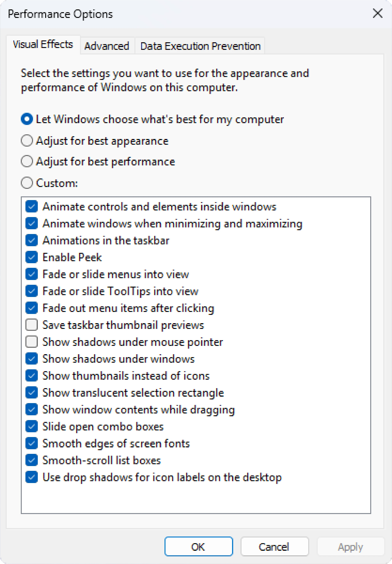Toggle Show thumbnails instead of icons
392x564 pixels.
(32, 376)
